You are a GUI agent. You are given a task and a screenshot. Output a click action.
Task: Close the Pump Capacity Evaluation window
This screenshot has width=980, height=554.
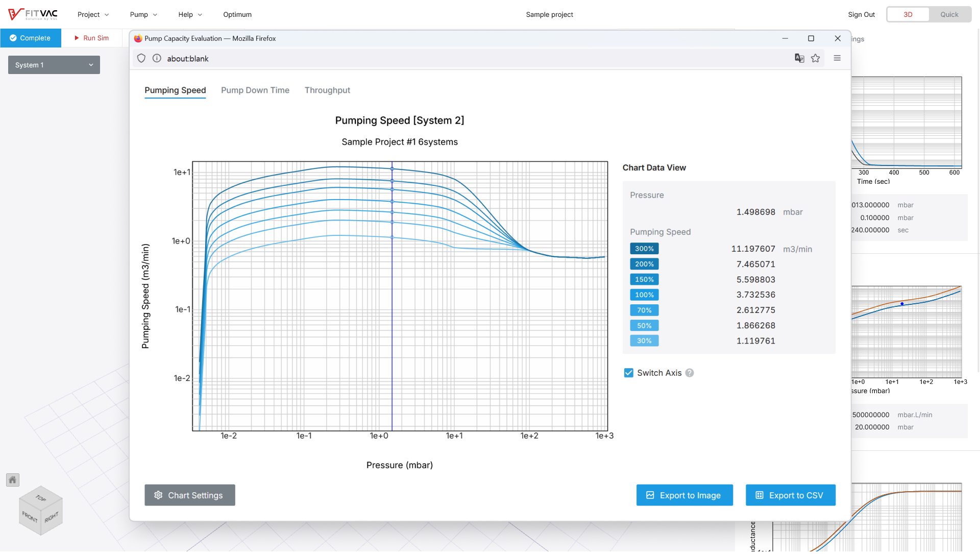click(x=838, y=38)
